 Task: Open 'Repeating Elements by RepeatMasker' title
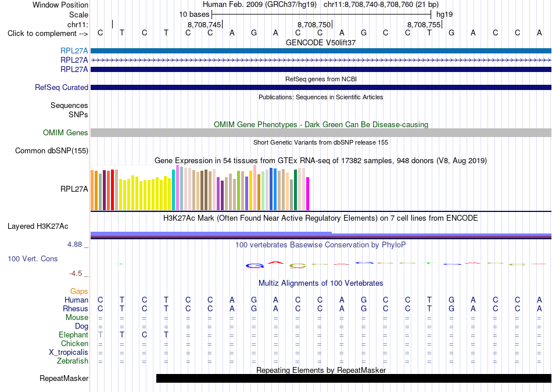click(321, 370)
